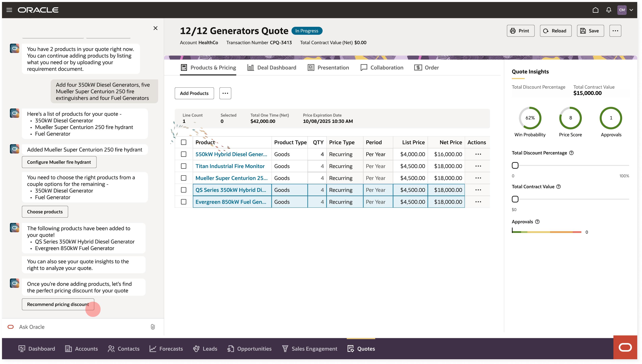Image resolution: width=642 pixels, height=364 pixels.
Task: Open the QS Series 350kW Hybrid link
Action: (x=230, y=190)
